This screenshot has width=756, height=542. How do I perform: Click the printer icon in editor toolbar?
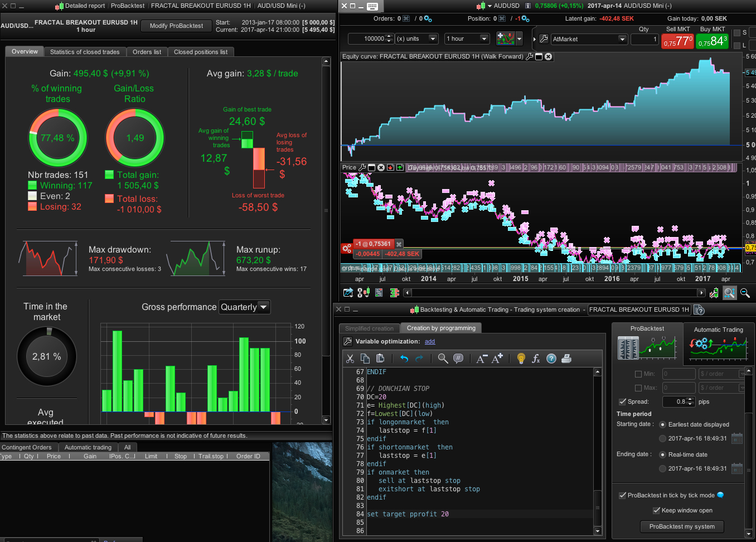point(566,359)
